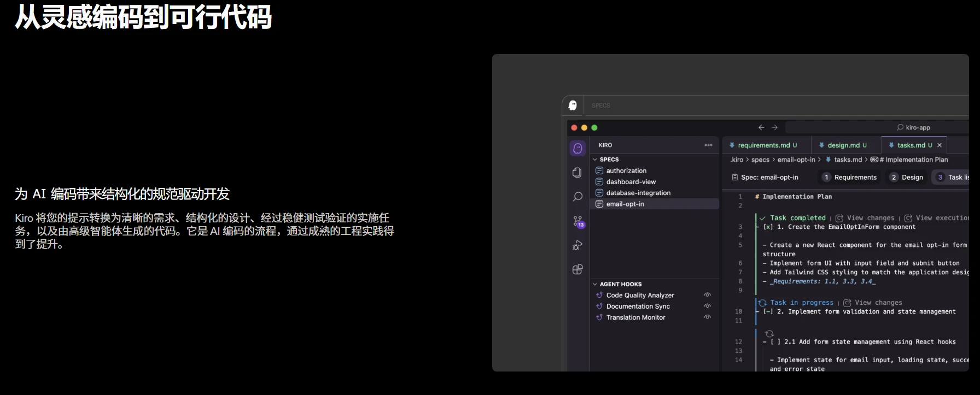Close the tasks.md tab
Viewport: 980px width, 395px height.
(940, 145)
